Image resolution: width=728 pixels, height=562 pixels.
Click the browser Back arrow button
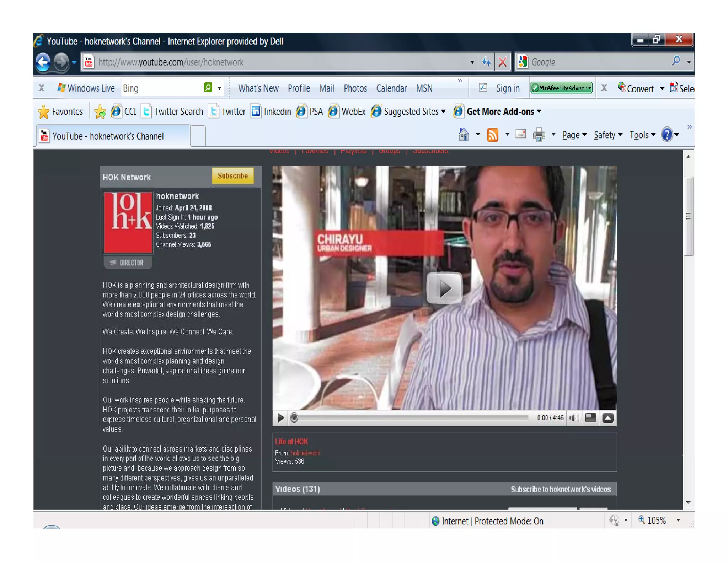coord(43,62)
